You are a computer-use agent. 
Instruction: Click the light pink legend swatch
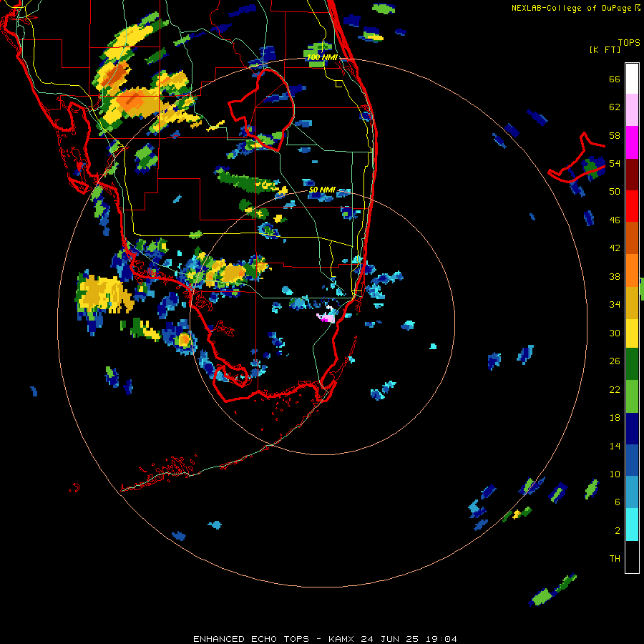pos(632,109)
